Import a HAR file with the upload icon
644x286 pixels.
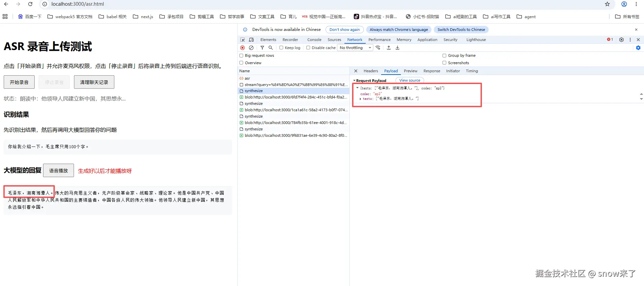pyautogui.click(x=389, y=48)
